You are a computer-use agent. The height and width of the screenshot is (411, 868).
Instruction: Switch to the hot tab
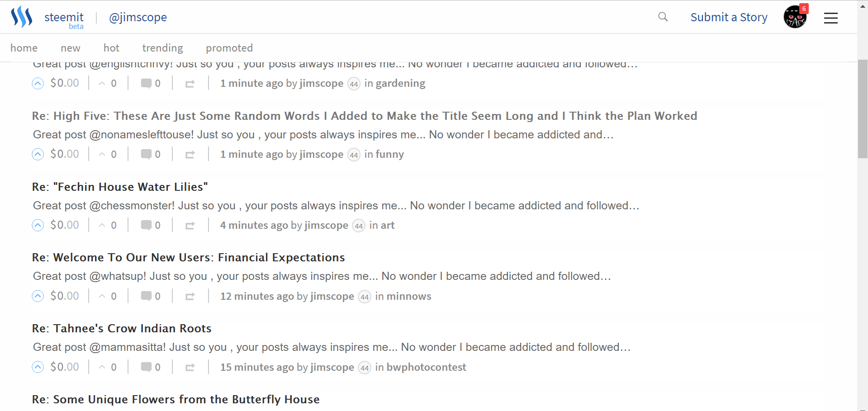pos(111,47)
